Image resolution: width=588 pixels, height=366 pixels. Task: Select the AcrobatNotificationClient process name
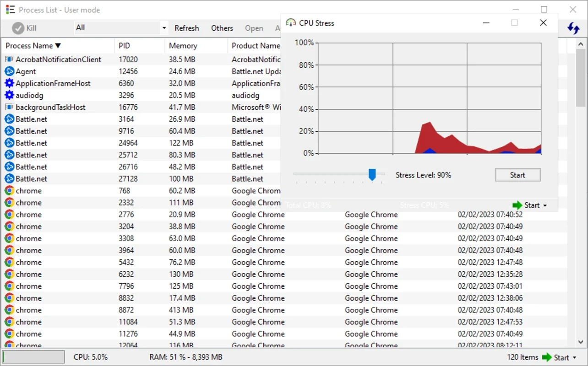coord(59,59)
